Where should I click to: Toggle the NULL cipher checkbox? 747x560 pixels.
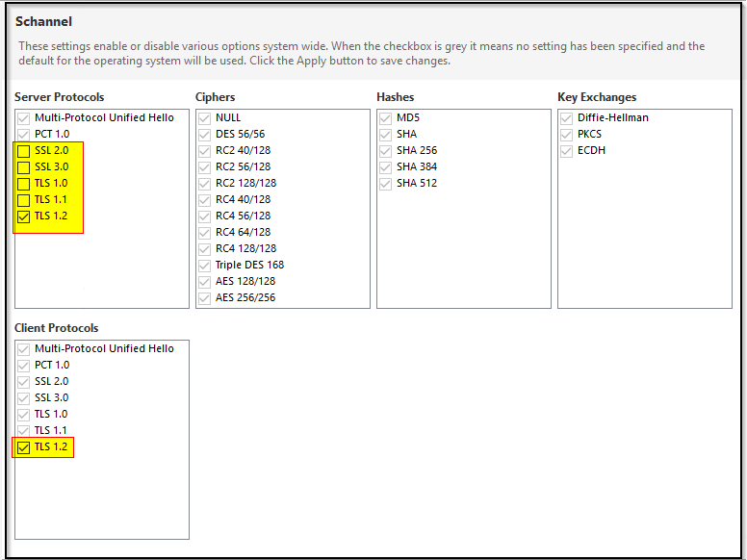(x=204, y=118)
